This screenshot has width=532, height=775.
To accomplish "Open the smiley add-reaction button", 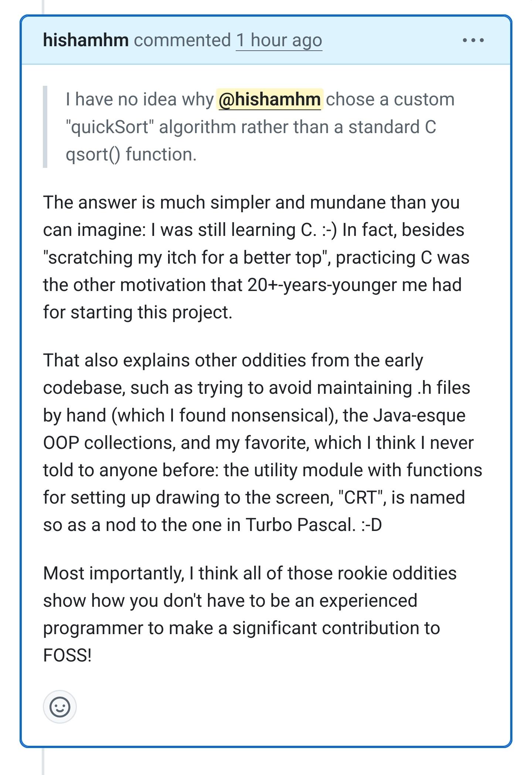I will click(59, 707).
